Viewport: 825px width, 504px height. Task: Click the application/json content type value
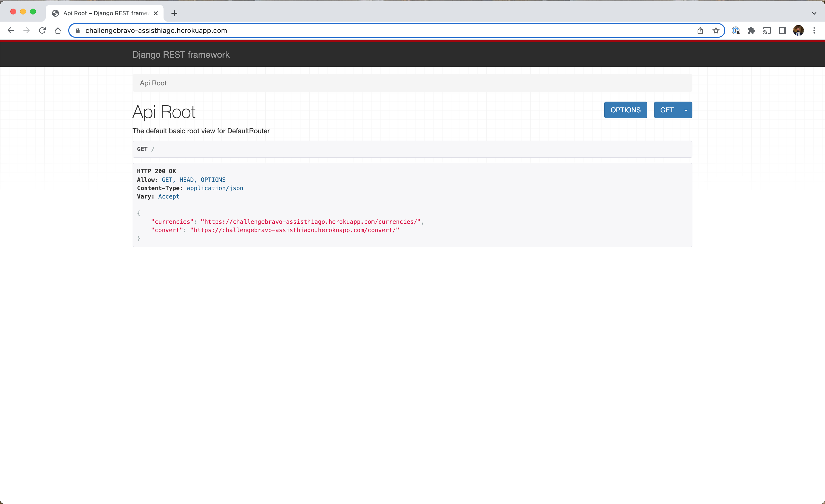tap(215, 188)
